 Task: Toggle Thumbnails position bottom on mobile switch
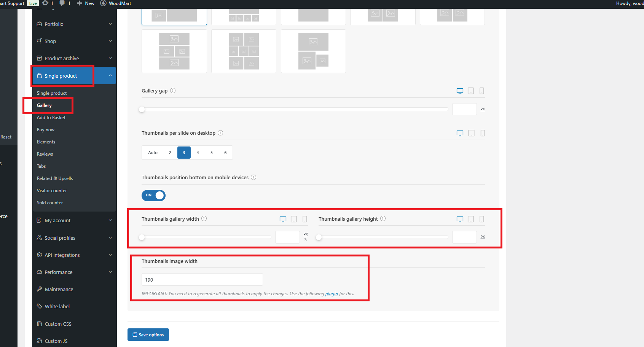point(153,195)
